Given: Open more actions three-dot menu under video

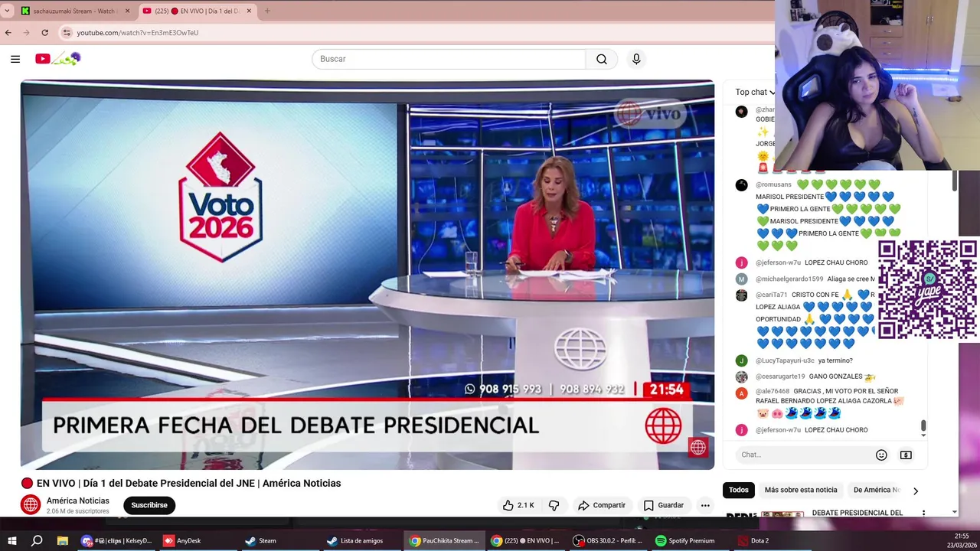Looking at the screenshot, I should coord(705,505).
